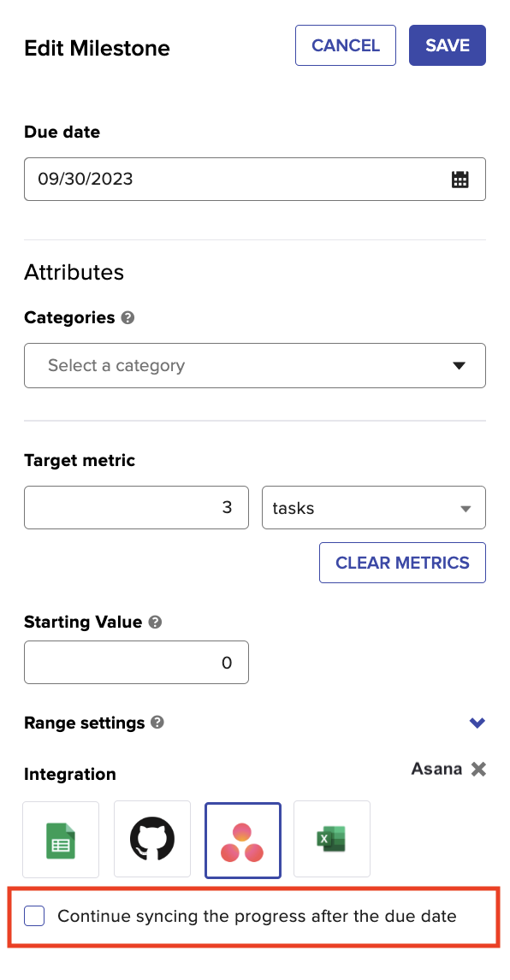This screenshot has height=980, width=510.
Task: Click the CLEAR METRICS button
Action: coord(402,563)
